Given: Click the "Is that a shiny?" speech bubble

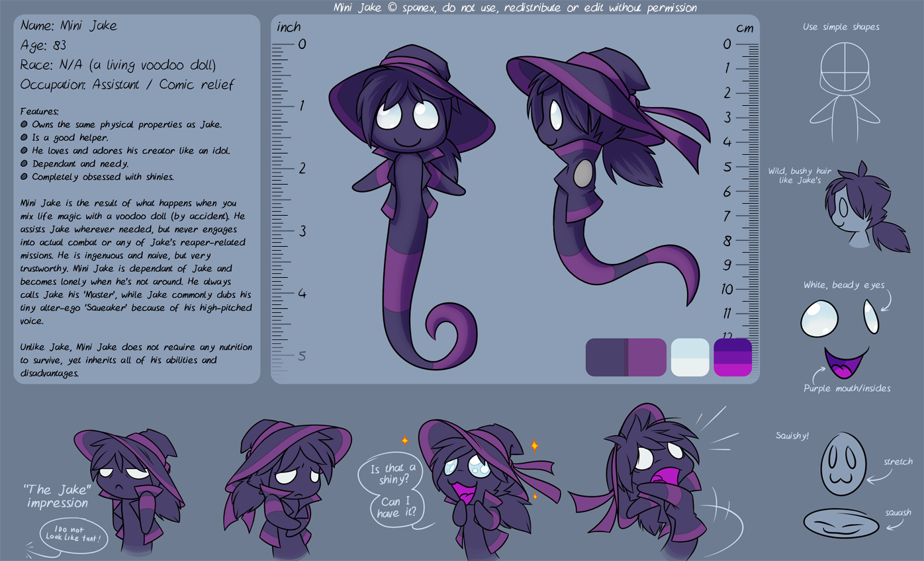Looking at the screenshot, I should [x=389, y=474].
